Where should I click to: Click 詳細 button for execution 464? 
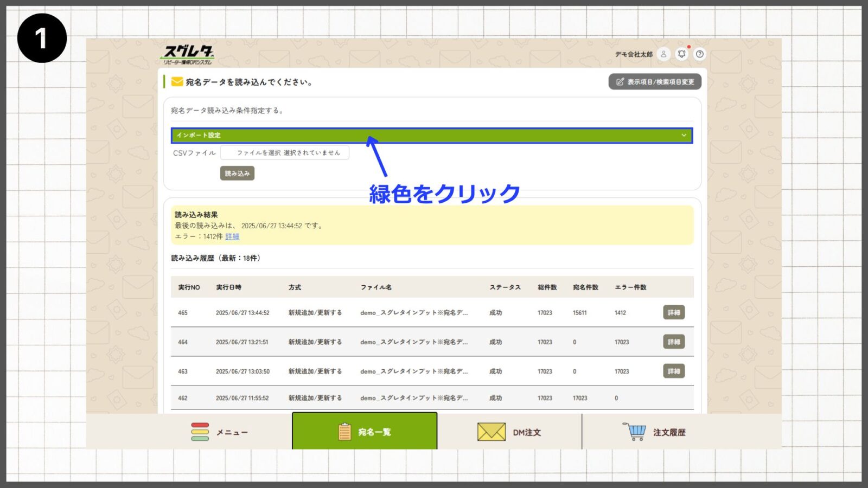click(x=674, y=342)
